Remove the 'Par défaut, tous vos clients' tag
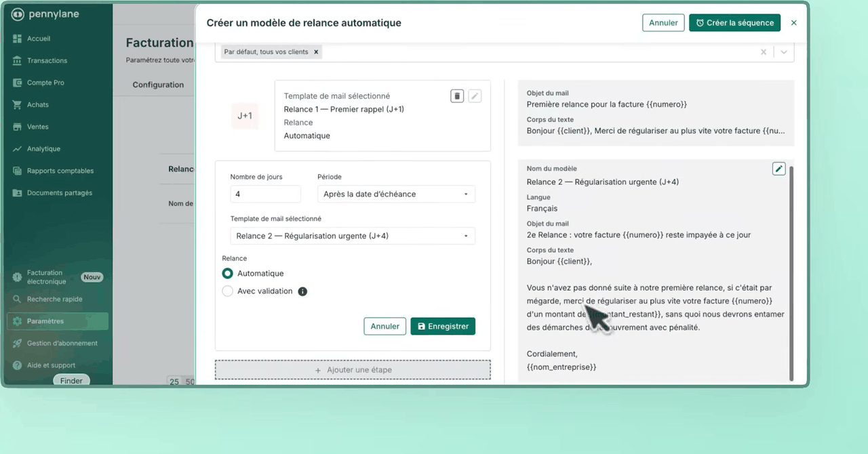Image resolution: width=868 pixels, height=454 pixels. point(316,51)
